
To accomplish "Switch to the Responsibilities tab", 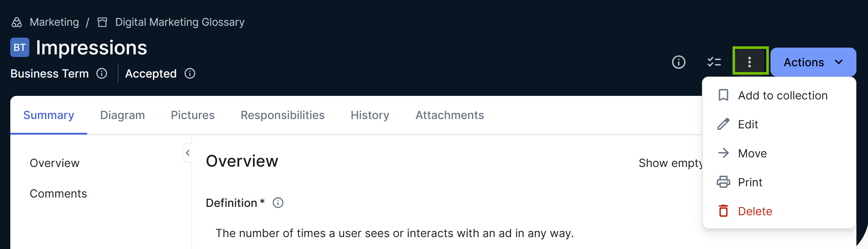I will (x=282, y=115).
